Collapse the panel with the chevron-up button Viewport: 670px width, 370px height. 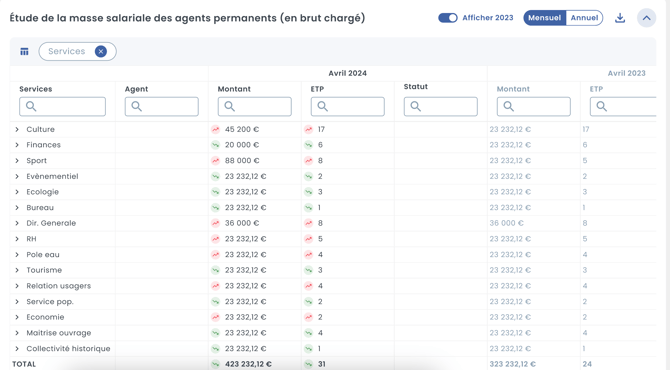646,18
